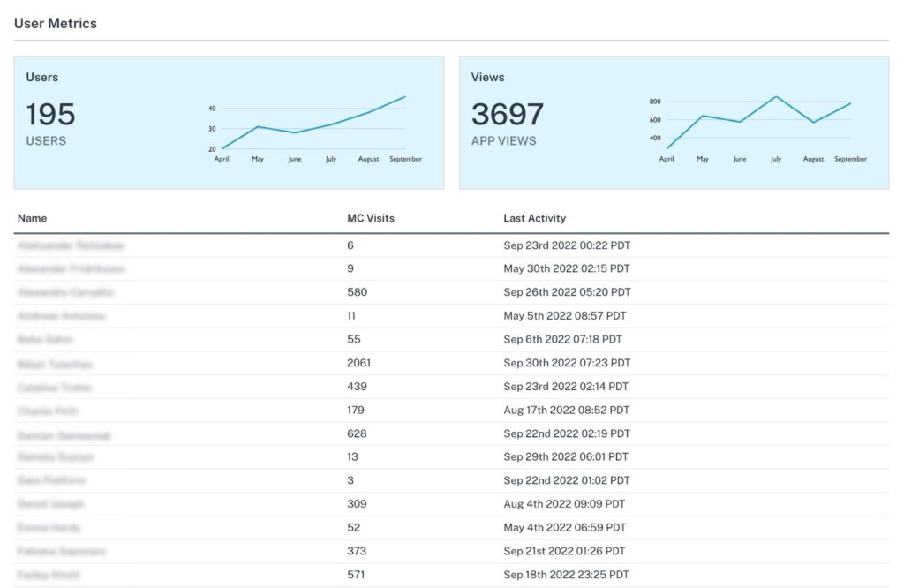Click 'Sep 21st 2022 01:26 PDT' cell
Viewport: 904px width, 588px height.
(564, 551)
